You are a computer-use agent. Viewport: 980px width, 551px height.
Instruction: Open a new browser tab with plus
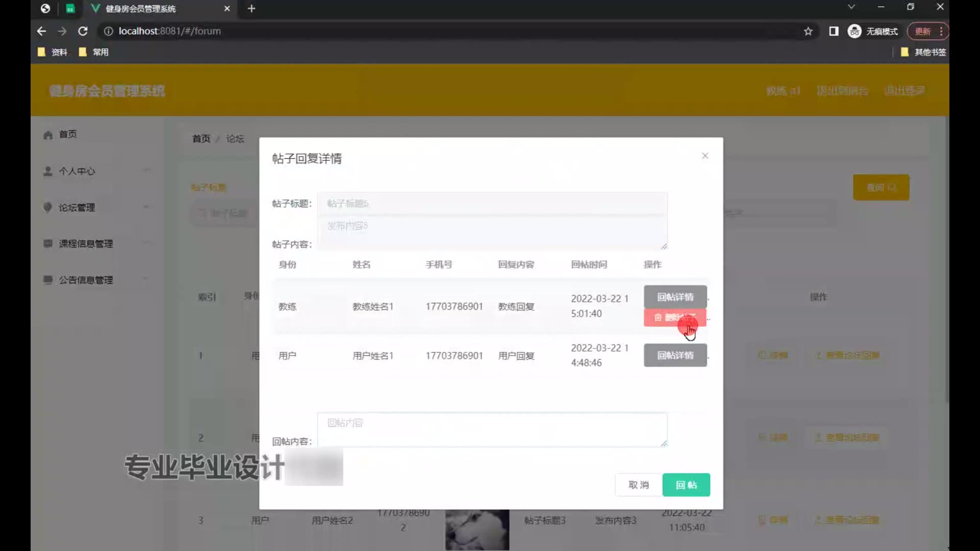pyautogui.click(x=251, y=8)
